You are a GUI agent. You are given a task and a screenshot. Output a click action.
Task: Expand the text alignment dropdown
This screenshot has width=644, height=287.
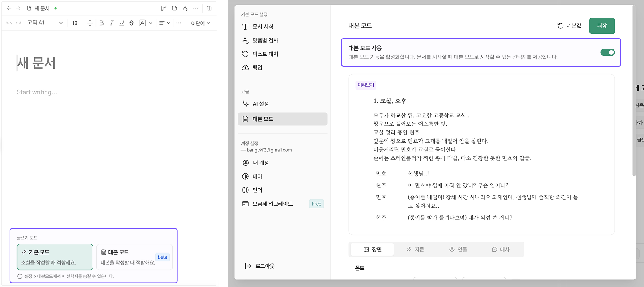click(164, 23)
